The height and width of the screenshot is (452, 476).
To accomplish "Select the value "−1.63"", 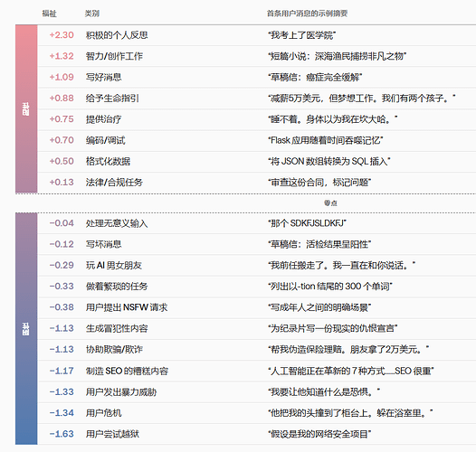I will pos(62,434).
